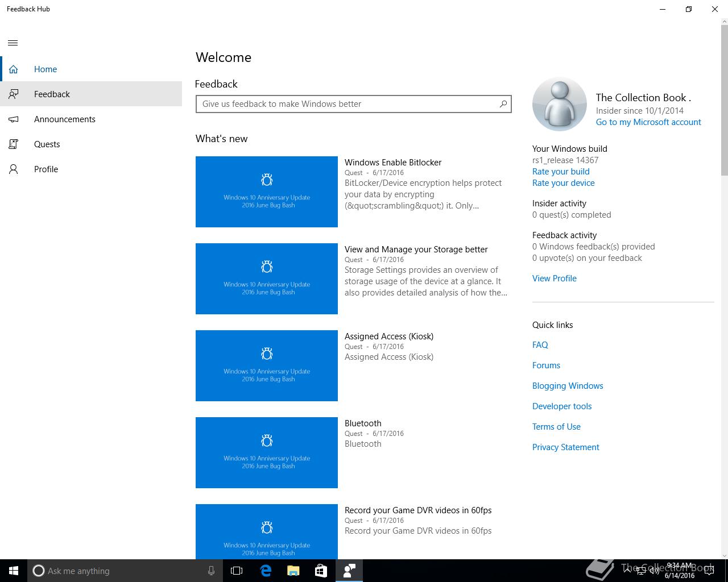Open View and Manage Storage quest thumbnail
This screenshot has height=582, width=728.
click(x=267, y=279)
